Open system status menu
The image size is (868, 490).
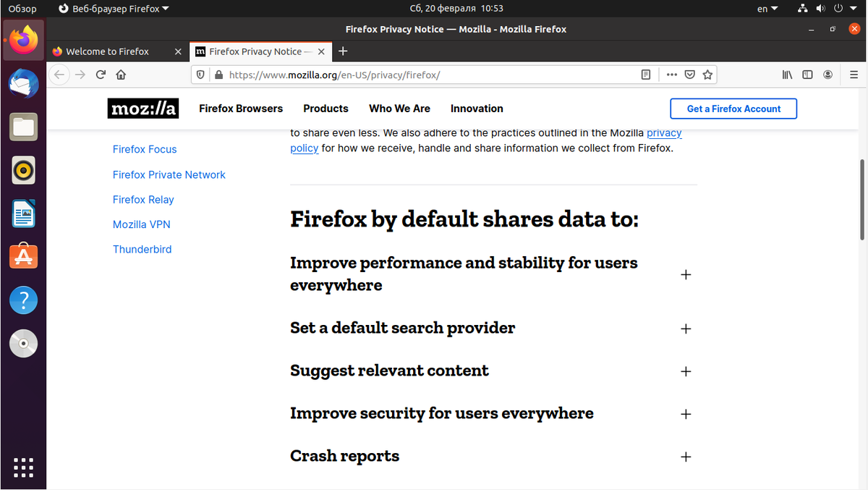827,9
